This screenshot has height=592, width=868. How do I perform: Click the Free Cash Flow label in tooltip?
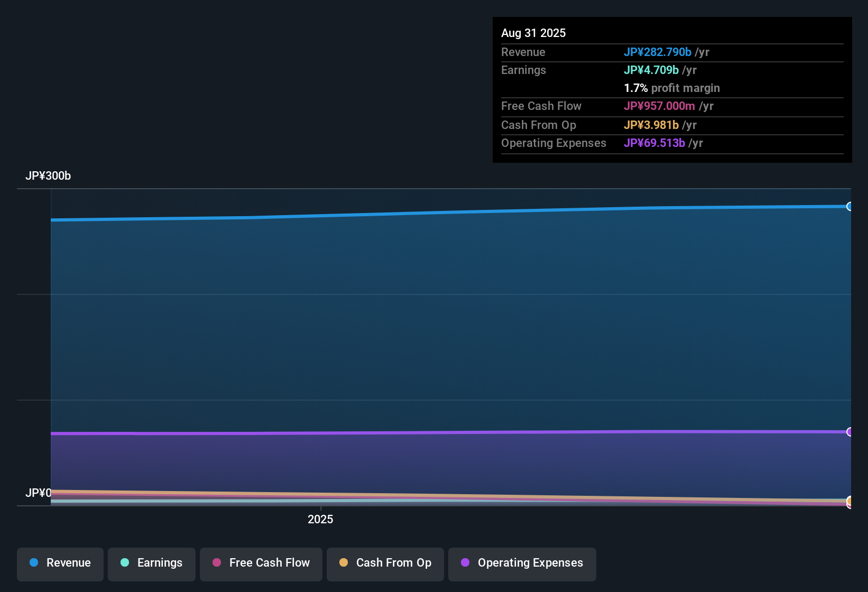pos(541,106)
